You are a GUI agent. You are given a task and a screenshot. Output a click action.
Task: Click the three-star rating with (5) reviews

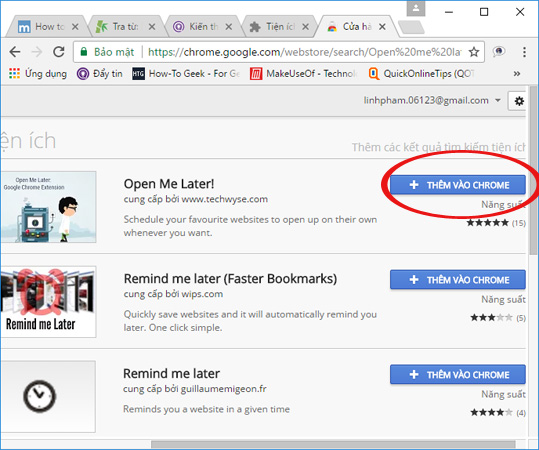coord(491,318)
